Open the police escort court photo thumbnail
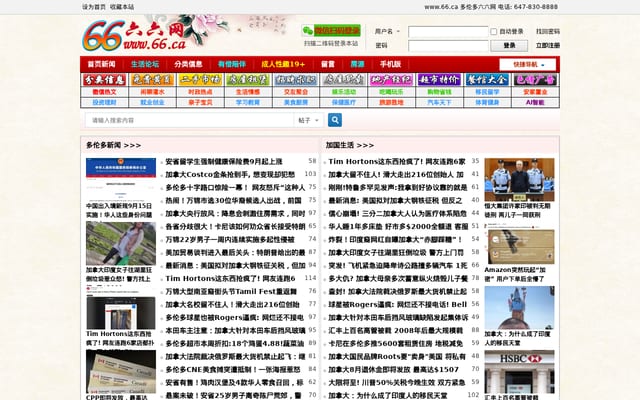The image size is (640, 400). [x=519, y=179]
